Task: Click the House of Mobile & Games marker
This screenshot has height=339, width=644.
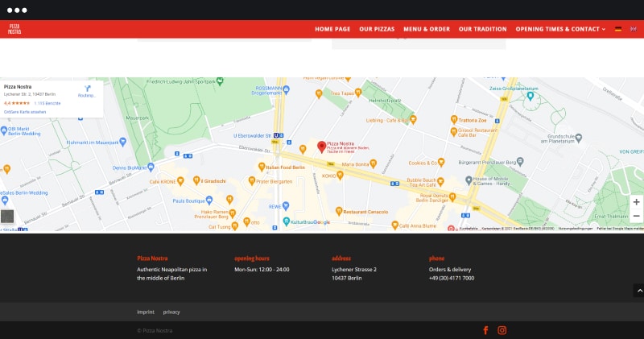Action: 469,180
